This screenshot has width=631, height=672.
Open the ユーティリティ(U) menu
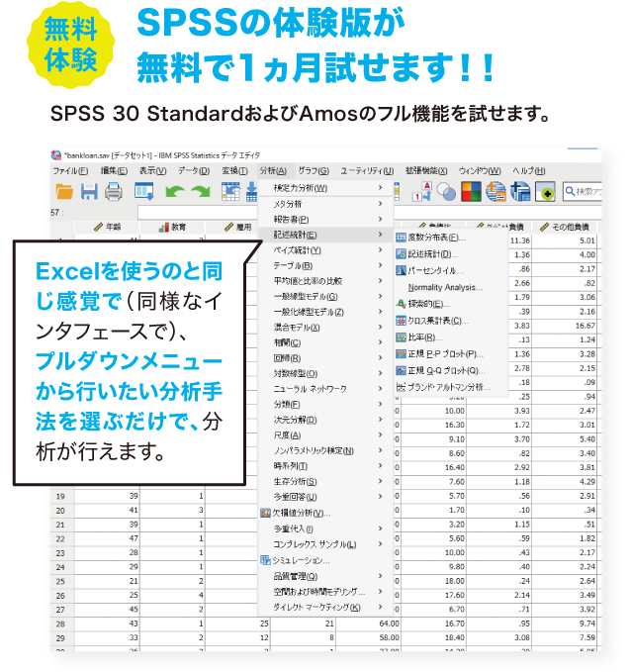(x=367, y=171)
